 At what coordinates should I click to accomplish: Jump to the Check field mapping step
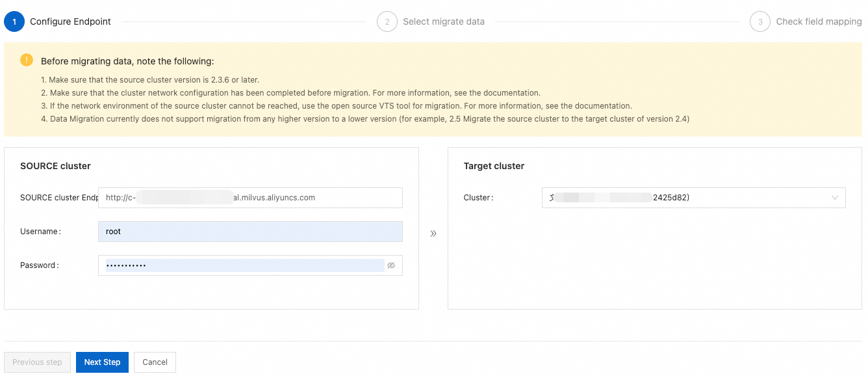(819, 21)
